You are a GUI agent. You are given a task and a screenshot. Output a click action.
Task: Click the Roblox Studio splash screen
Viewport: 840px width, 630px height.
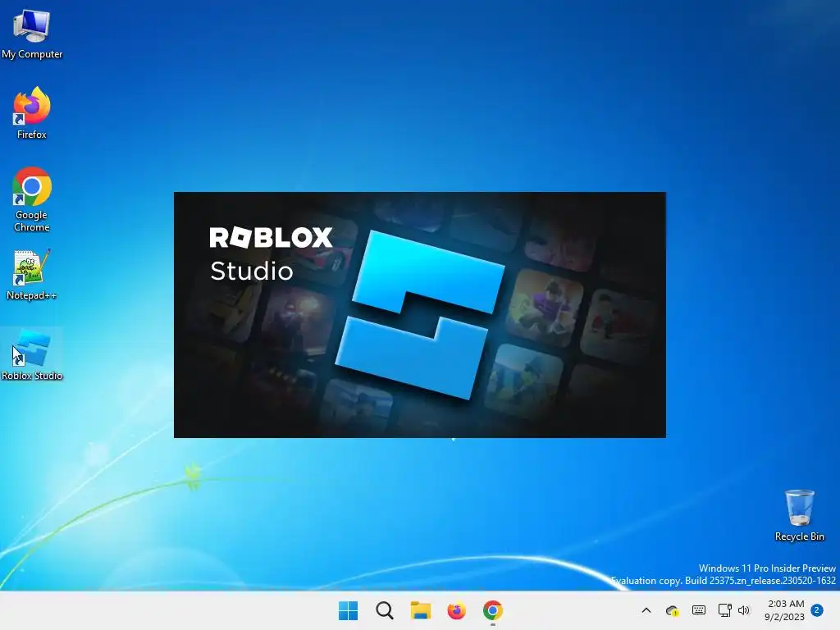420,315
